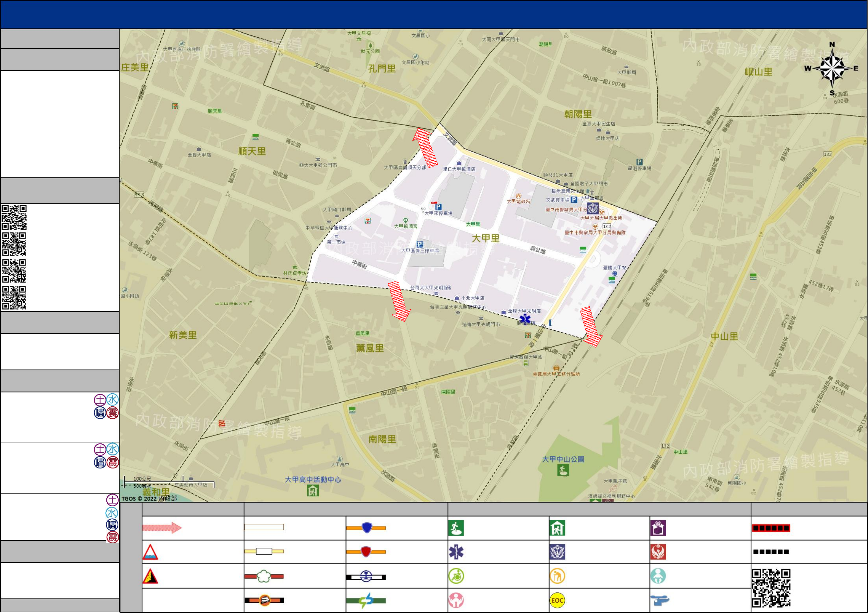The width and height of the screenshot is (868, 613).
Task: Click the purple house supplies legend icon
Action: [x=658, y=528]
